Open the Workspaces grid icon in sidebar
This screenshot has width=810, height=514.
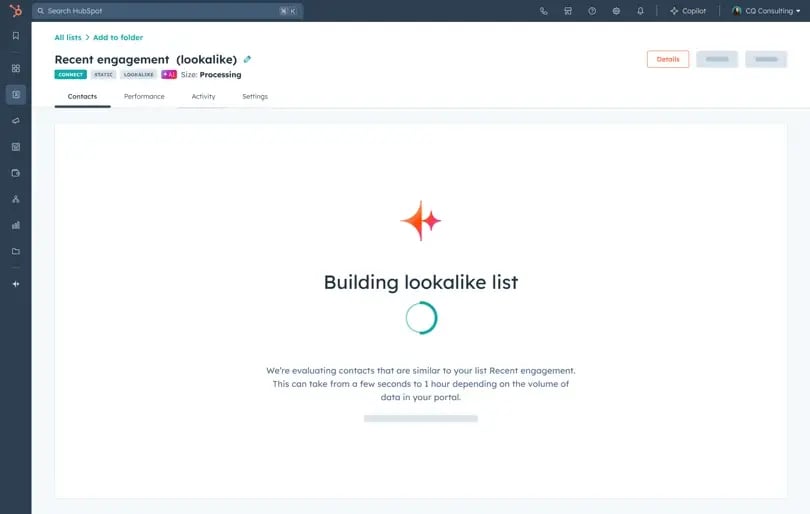tap(15, 69)
